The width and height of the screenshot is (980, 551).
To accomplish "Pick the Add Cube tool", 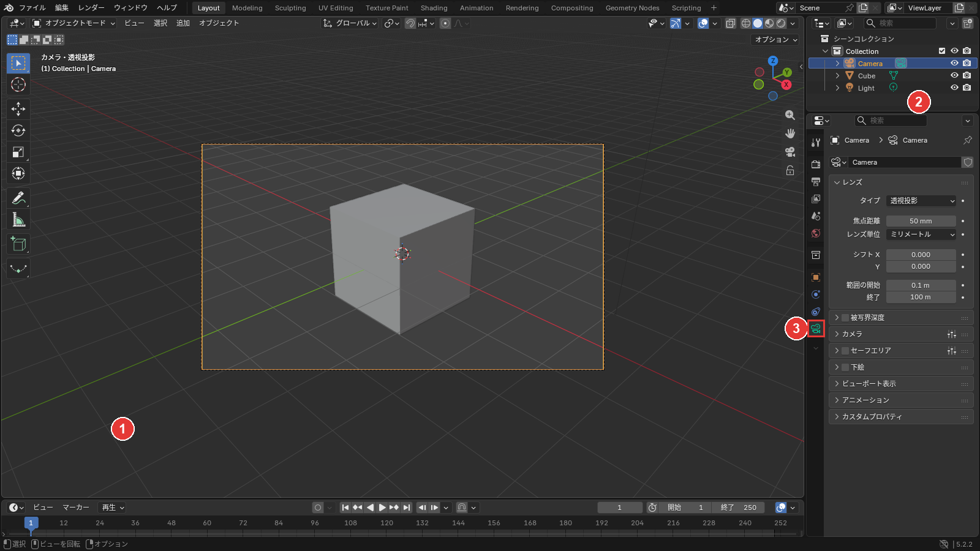I will 18,244.
